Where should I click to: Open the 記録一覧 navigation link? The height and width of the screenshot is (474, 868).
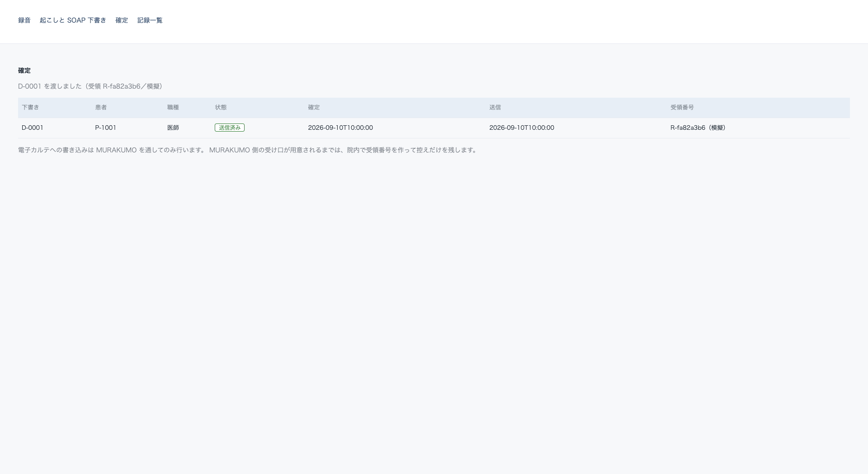click(x=150, y=20)
